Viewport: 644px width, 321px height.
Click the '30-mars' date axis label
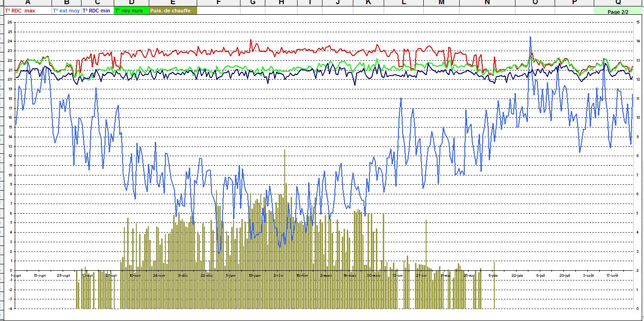[374, 275]
